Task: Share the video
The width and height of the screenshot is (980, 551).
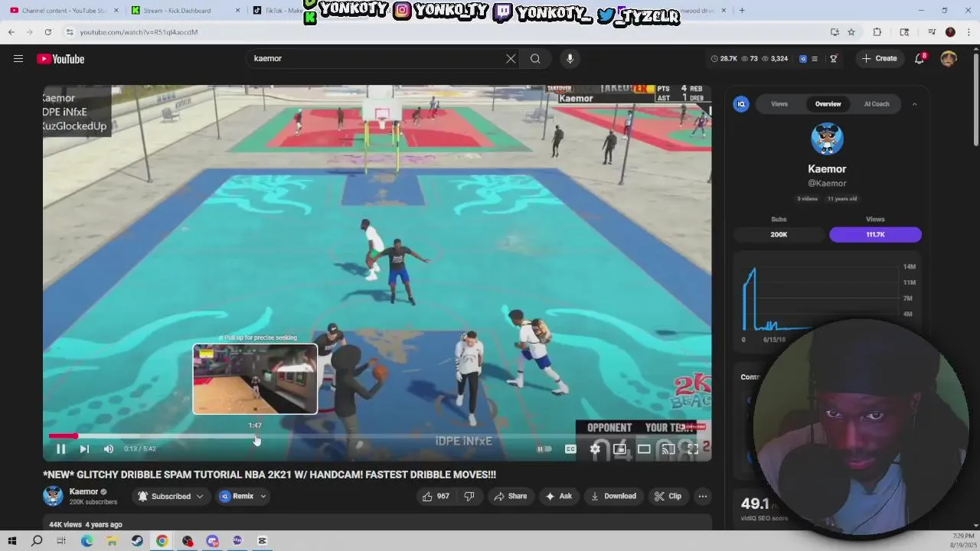Action: [x=511, y=496]
